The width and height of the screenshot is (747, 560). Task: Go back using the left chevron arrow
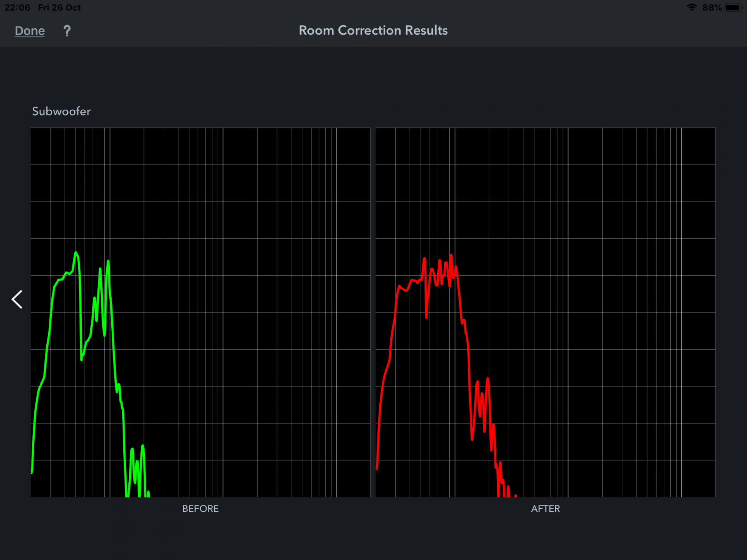tap(17, 299)
